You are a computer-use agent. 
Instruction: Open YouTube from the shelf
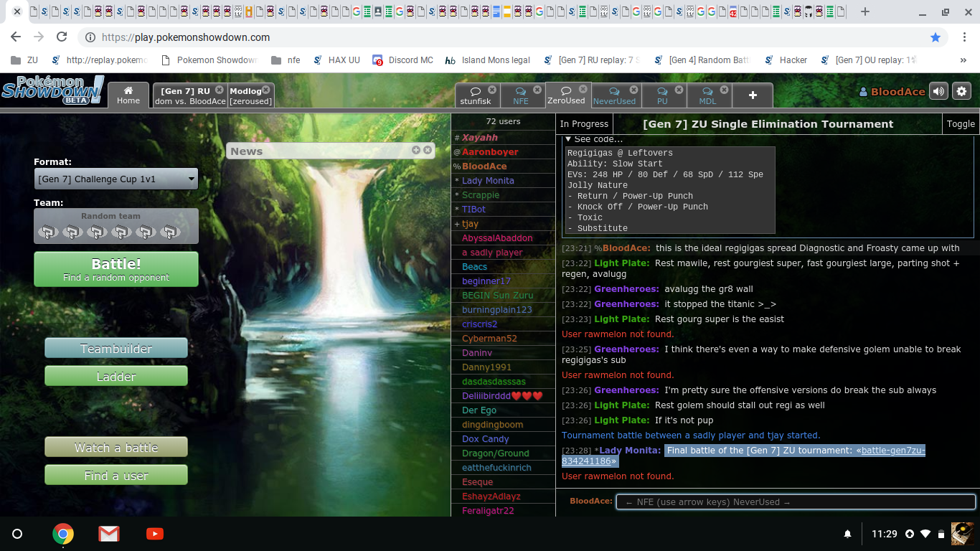point(155,534)
